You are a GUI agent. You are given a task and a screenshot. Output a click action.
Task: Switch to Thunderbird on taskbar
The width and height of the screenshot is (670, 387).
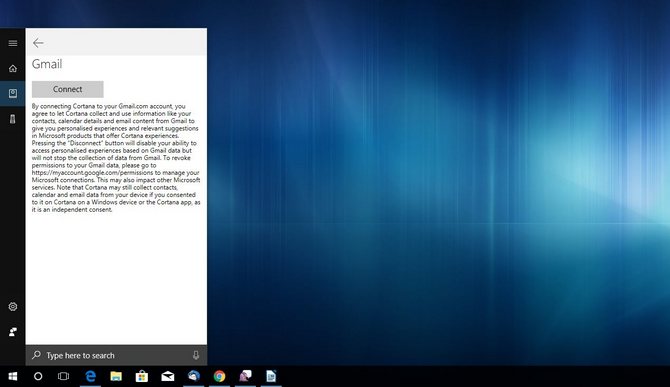(x=194, y=376)
